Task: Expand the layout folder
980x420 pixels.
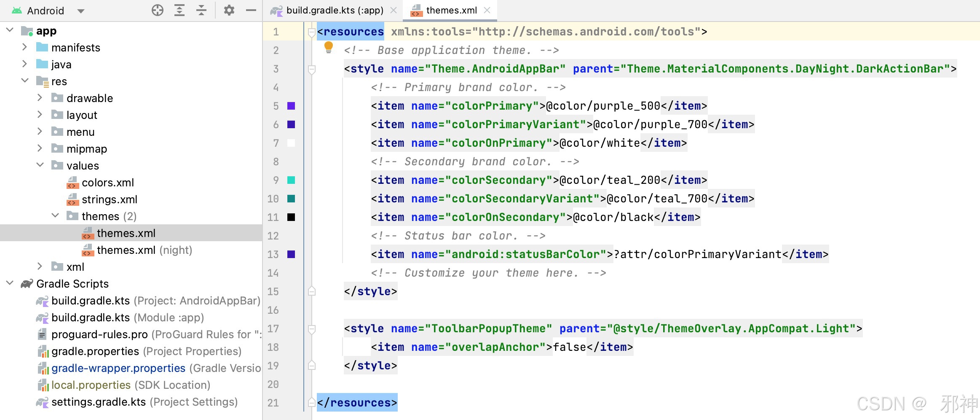Action: click(40, 115)
